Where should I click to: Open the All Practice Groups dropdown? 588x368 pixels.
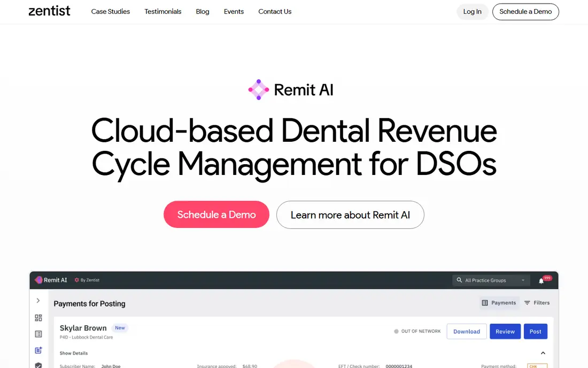click(x=491, y=280)
